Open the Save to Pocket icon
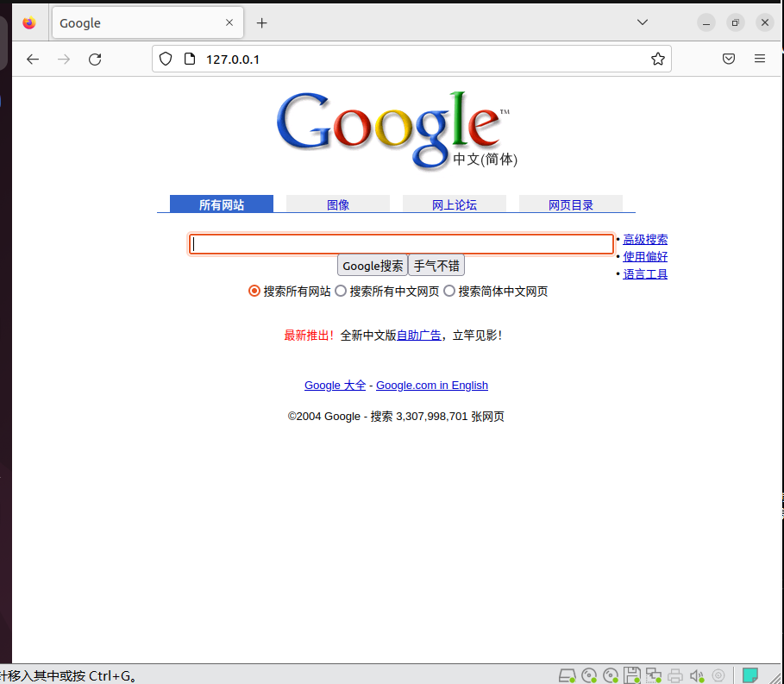 tap(729, 59)
